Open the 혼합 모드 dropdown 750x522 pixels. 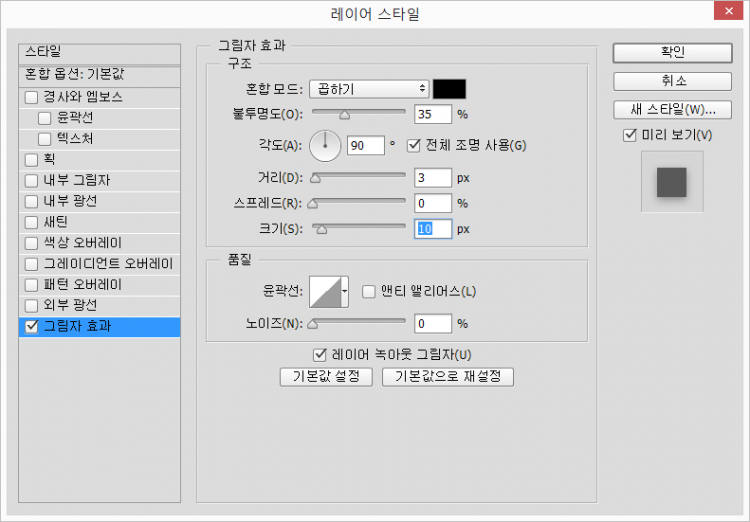tap(368, 88)
